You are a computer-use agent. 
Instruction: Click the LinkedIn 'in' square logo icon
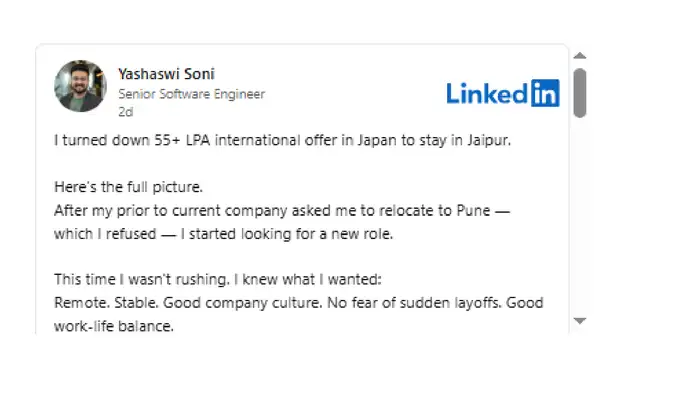(545, 93)
